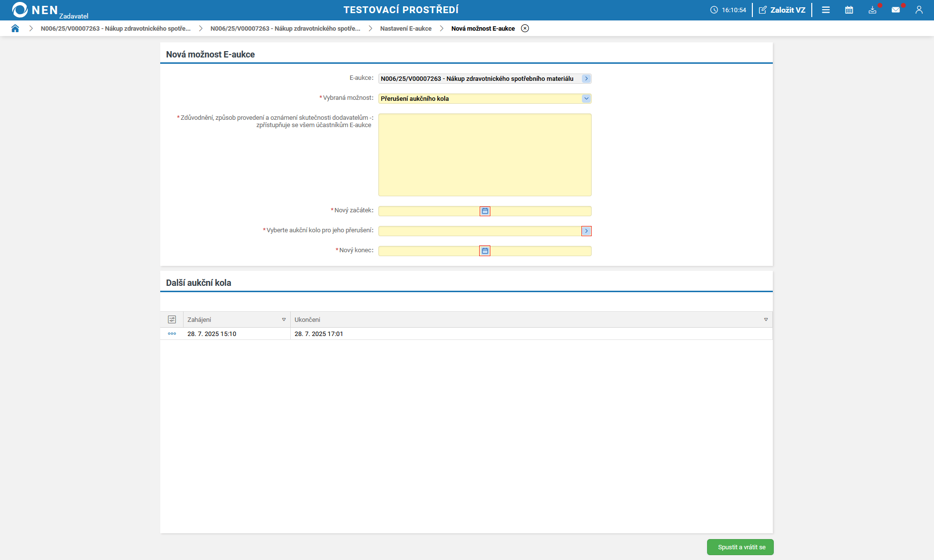Open auction round selector arrow

pyautogui.click(x=586, y=231)
